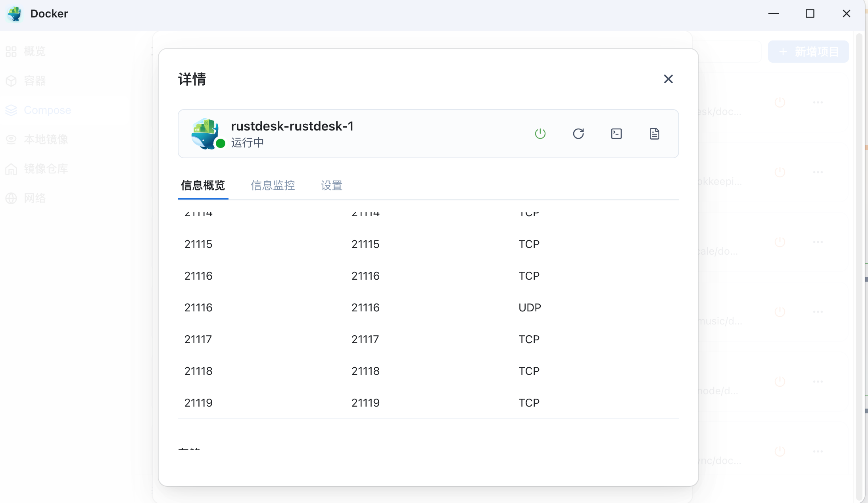Open the Compose section in sidebar
The image size is (868, 503).
click(x=47, y=110)
